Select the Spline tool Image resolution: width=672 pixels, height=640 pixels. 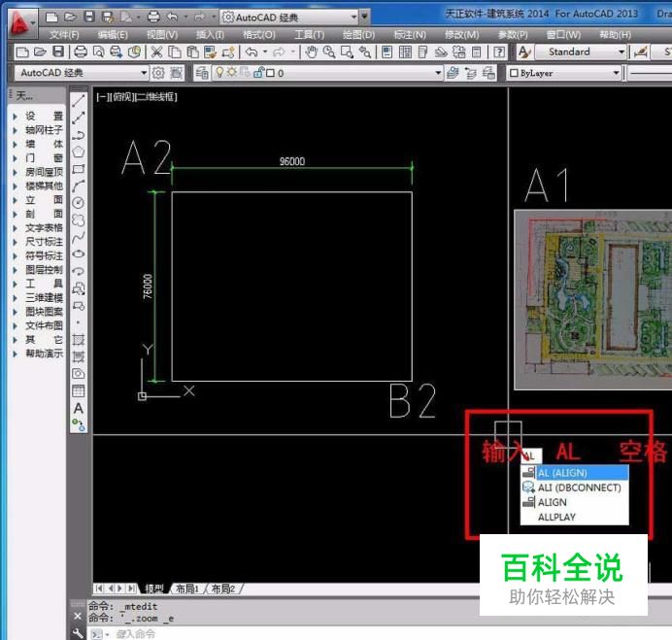pyautogui.click(x=79, y=237)
